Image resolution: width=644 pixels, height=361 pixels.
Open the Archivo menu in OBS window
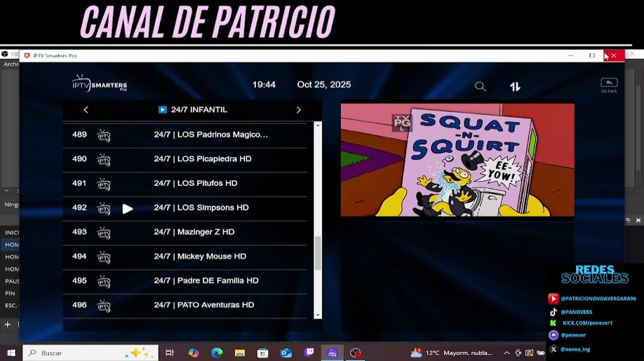point(11,64)
